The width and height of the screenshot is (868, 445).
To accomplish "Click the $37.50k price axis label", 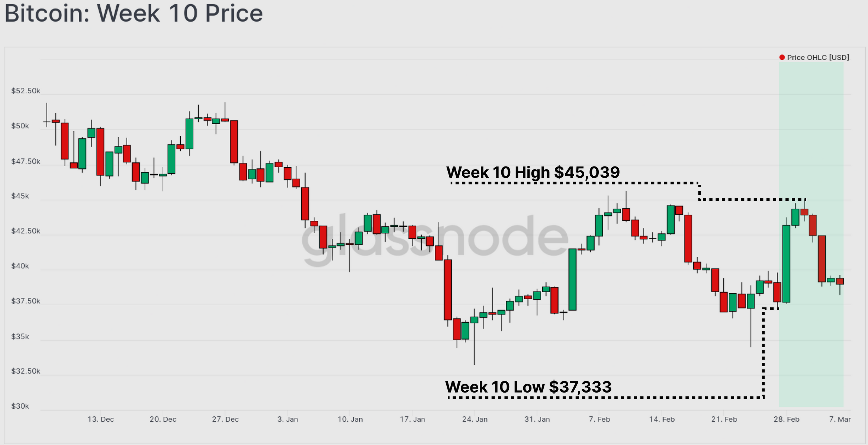I will click(26, 301).
